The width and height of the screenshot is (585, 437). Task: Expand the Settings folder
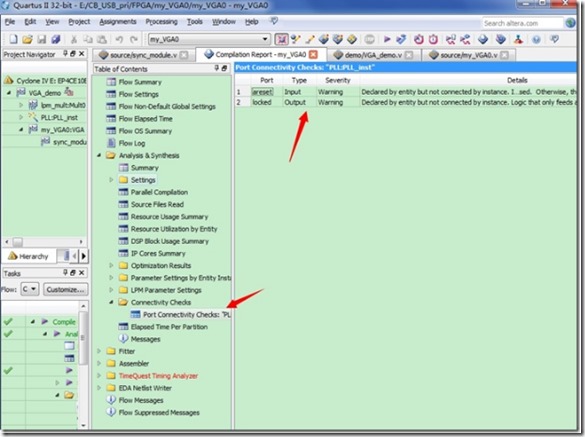point(111,180)
